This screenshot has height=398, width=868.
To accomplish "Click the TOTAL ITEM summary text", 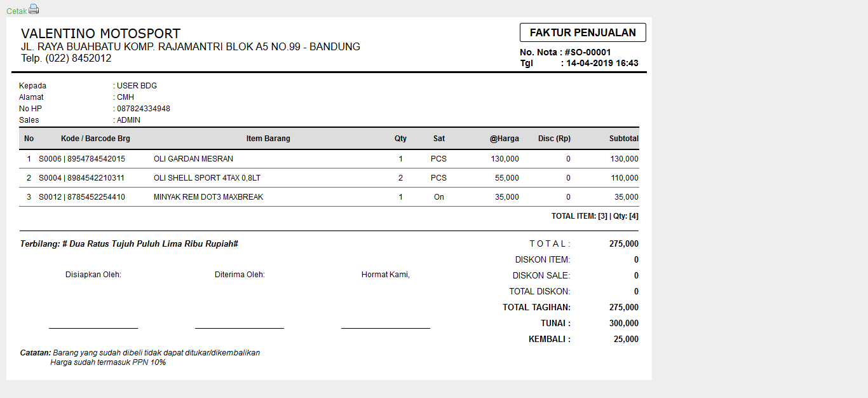I will pos(597,216).
